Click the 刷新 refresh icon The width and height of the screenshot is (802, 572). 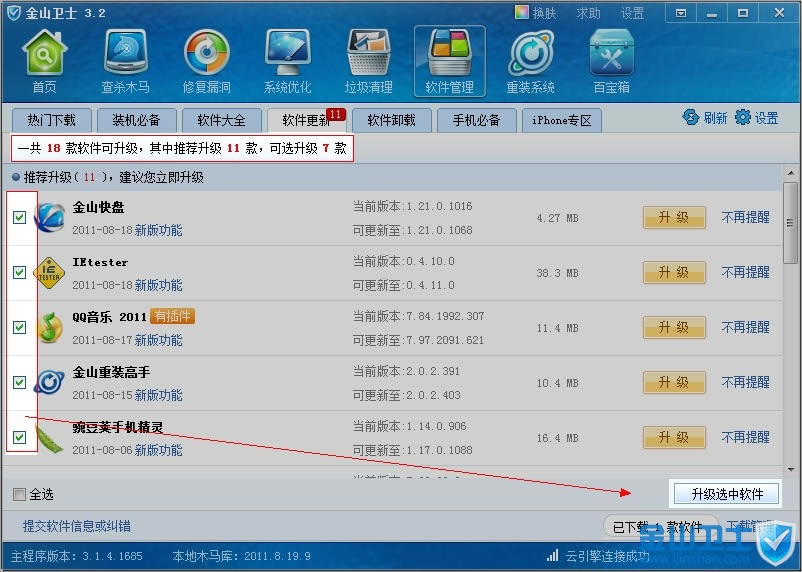[x=690, y=117]
